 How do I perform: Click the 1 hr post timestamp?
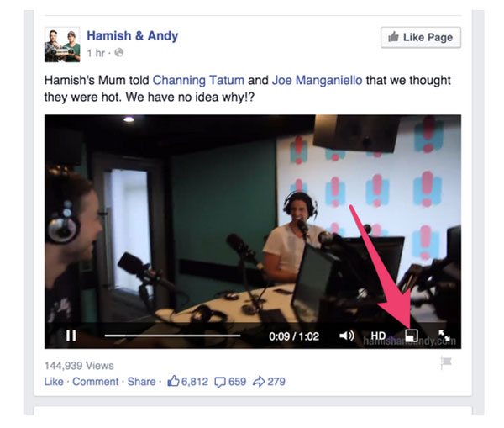[96, 53]
